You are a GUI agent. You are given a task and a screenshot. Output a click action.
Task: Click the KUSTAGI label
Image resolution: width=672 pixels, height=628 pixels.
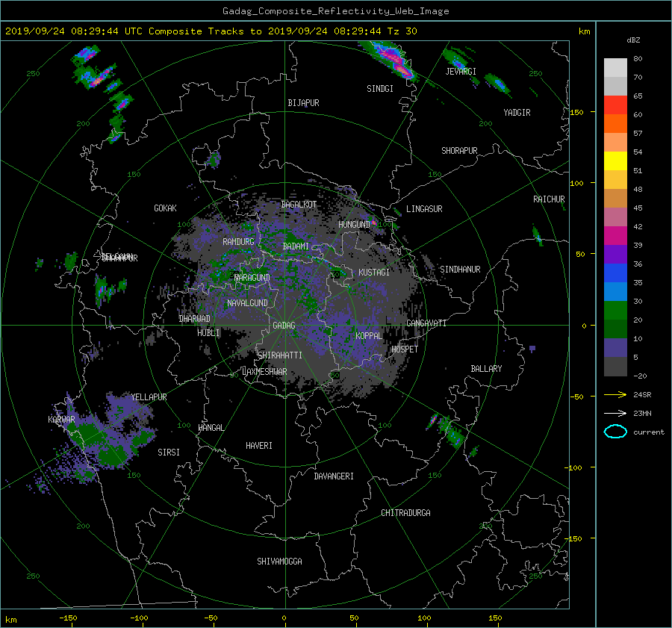pos(374,273)
